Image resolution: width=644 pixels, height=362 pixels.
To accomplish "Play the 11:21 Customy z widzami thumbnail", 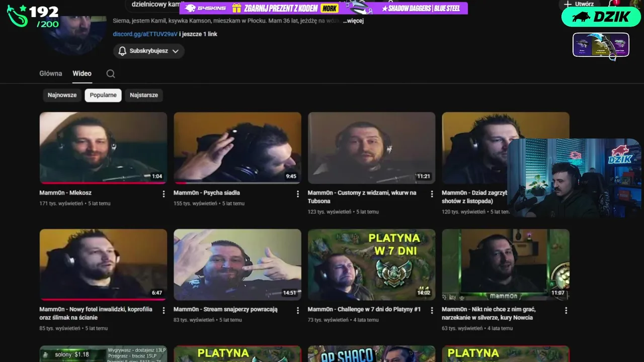I will click(x=371, y=148).
